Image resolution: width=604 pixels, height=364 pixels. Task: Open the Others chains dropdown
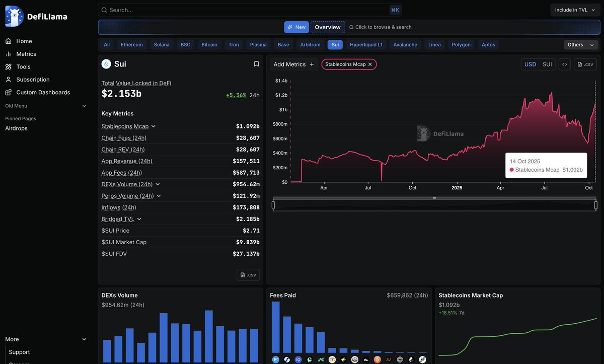[581, 45]
